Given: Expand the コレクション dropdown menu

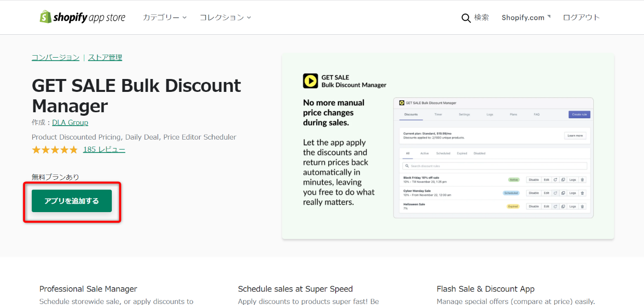Looking at the screenshot, I should pyautogui.click(x=225, y=17).
